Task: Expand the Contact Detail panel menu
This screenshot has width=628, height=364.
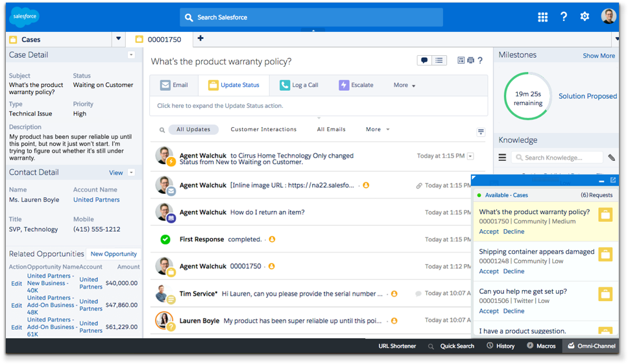Action: tap(131, 173)
